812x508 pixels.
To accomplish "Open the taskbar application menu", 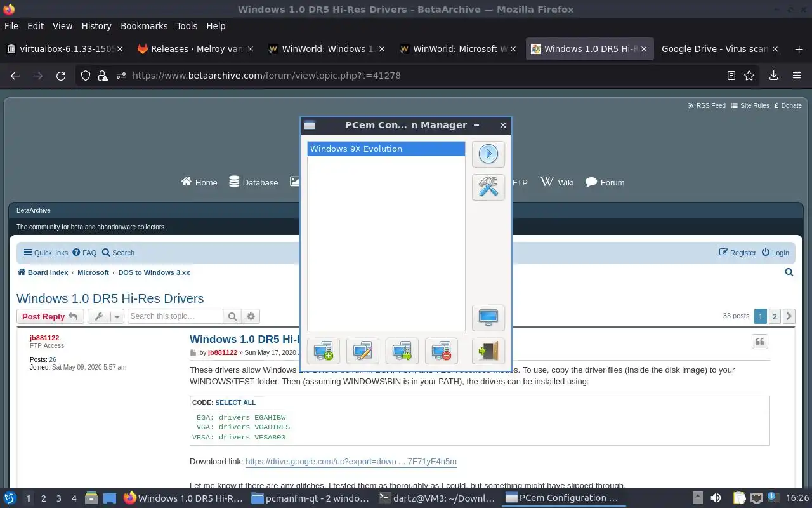I will (10, 498).
